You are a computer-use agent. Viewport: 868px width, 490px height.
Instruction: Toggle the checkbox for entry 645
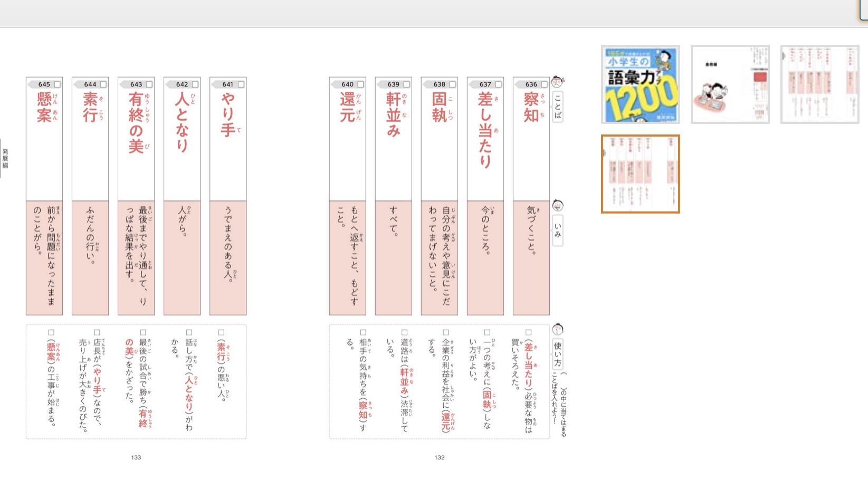[57, 84]
